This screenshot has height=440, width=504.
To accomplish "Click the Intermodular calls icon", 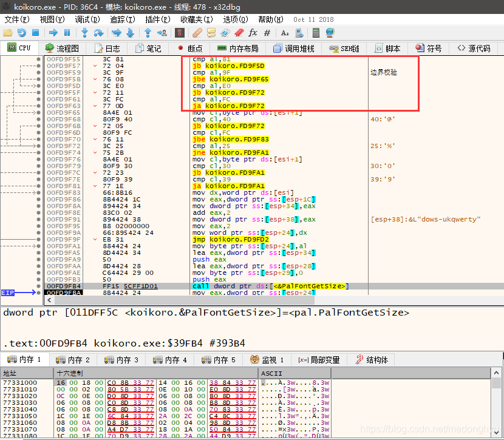I will 299,33.
